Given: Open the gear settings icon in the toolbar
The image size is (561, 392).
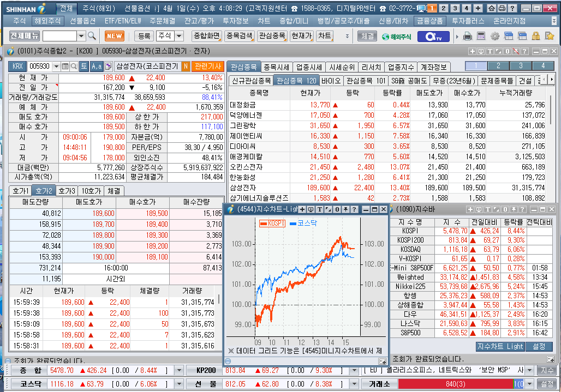Looking at the screenshot, I should pyautogui.click(x=495, y=36).
